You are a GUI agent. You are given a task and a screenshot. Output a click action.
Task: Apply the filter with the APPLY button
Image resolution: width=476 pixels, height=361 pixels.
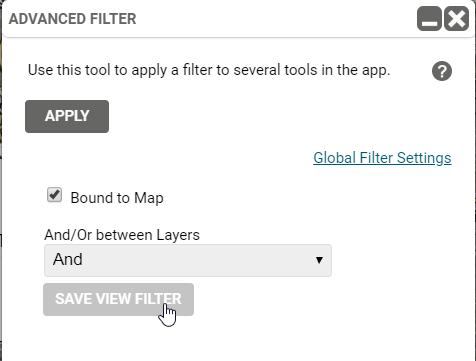pyautogui.click(x=67, y=116)
